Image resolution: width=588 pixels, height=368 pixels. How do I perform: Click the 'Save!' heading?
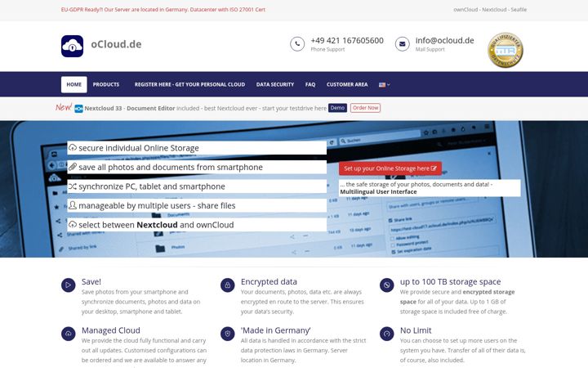pyautogui.click(x=91, y=281)
